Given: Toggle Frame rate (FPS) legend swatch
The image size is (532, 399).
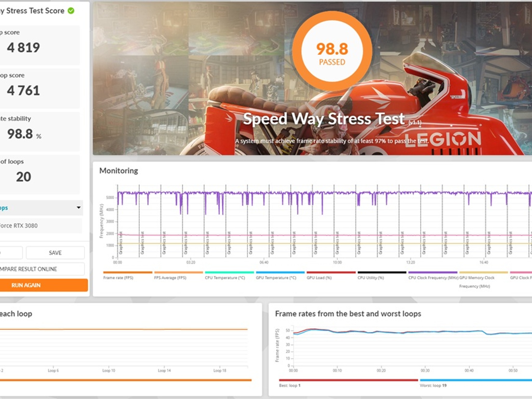Looking at the screenshot, I should pyautogui.click(x=128, y=272).
